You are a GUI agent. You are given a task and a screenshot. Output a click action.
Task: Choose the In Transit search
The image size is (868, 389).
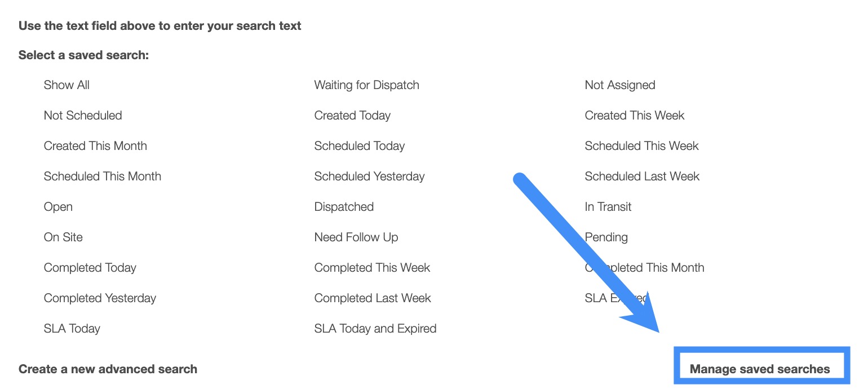point(608,207)
